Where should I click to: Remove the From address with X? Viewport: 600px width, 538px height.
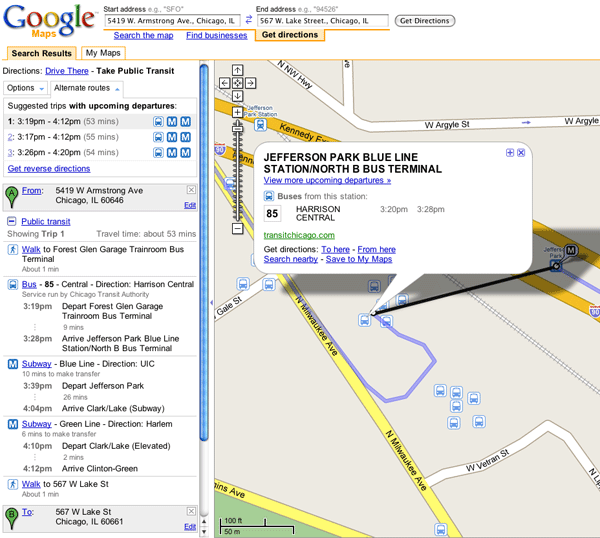point(191,190)
